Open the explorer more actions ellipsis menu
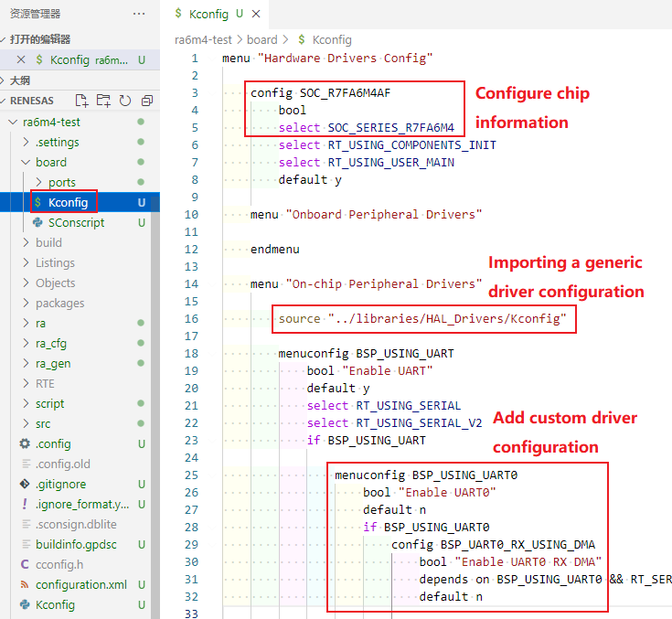672x619 pixels. [x=139, y=14]
